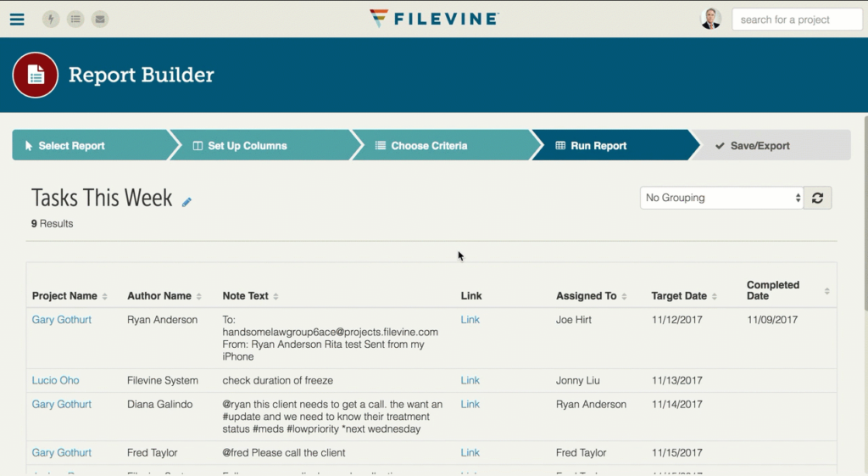Viewport: 868px width, 476px height.
Task: Click the Run Report table icon
Action: pyautogui.click(x=560, y=146)
